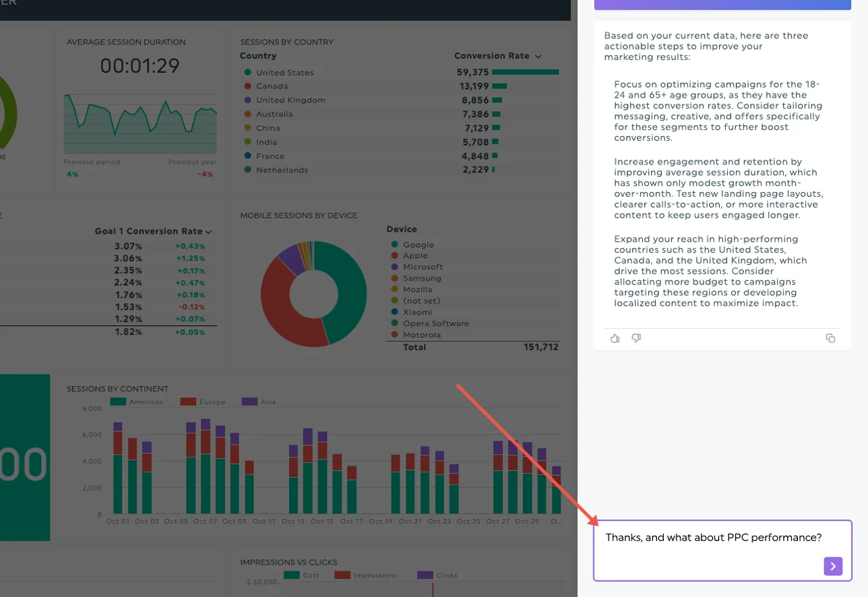Send the PPC performance message
This screenshot has height=597, width=868.
pyautogui.click(x=833, y=567)
